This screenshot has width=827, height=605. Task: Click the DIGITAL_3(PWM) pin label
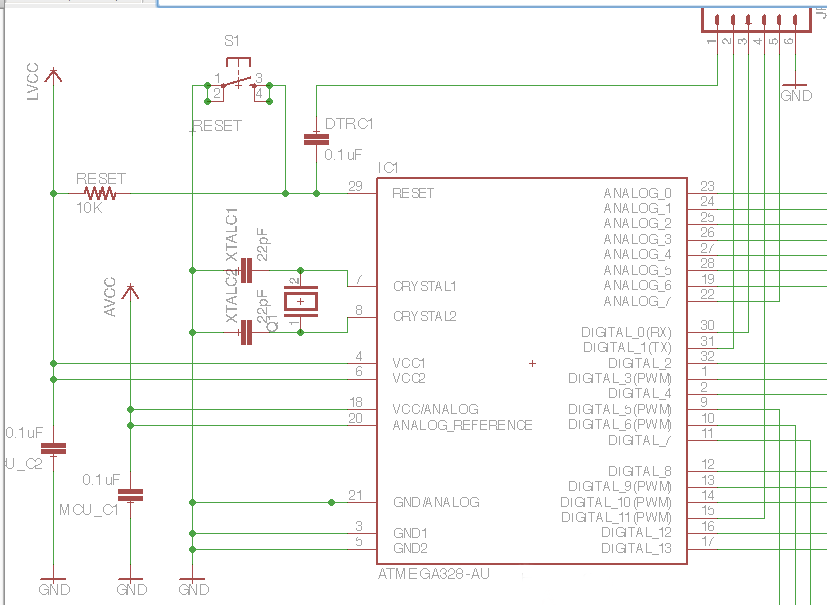pyautogui.click(x=620, y=379)
